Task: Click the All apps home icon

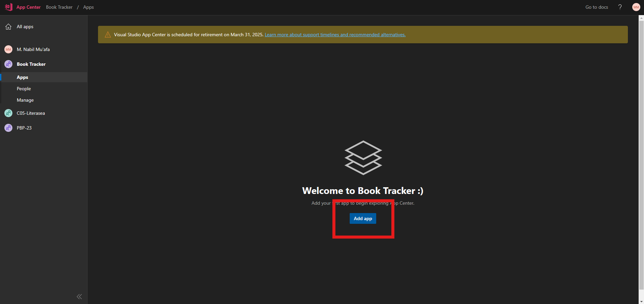Action: (8, 27)
